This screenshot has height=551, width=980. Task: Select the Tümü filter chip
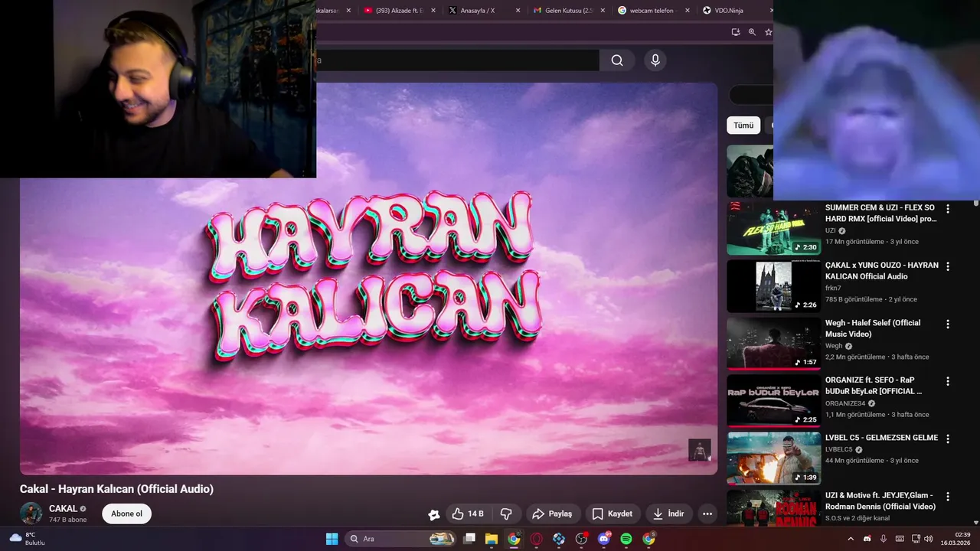743,126
